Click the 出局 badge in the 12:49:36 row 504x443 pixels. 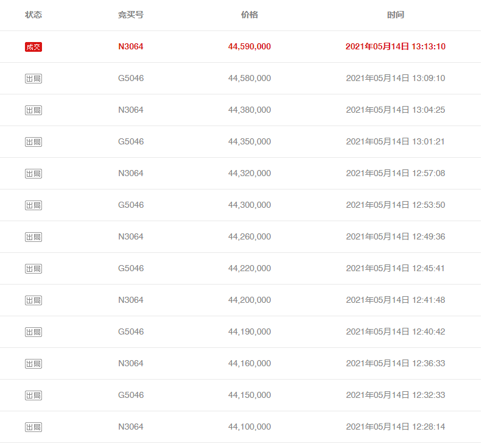33,237
